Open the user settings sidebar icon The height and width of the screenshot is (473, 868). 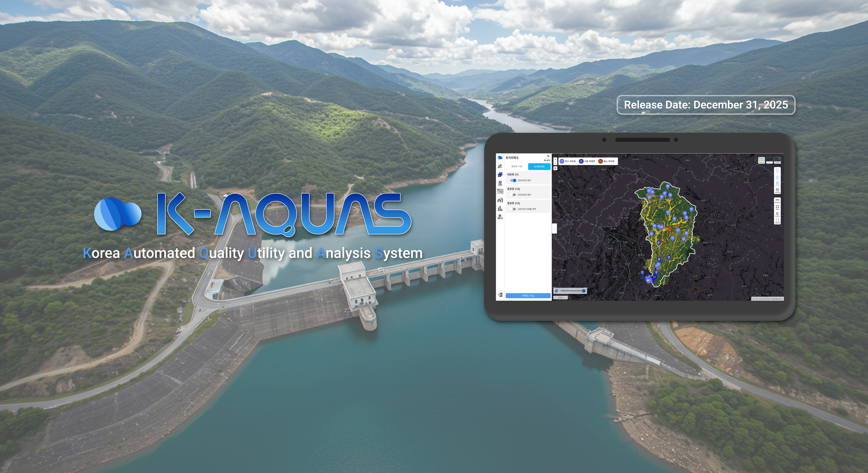(500, 217)
